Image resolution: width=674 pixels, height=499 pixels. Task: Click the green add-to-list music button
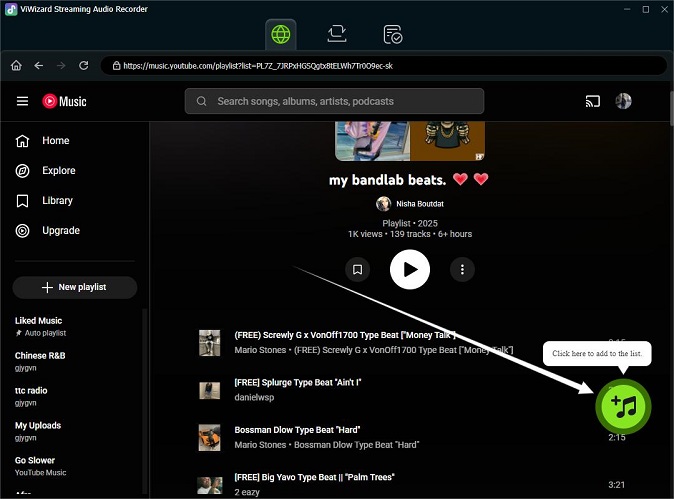click(623, 406)
